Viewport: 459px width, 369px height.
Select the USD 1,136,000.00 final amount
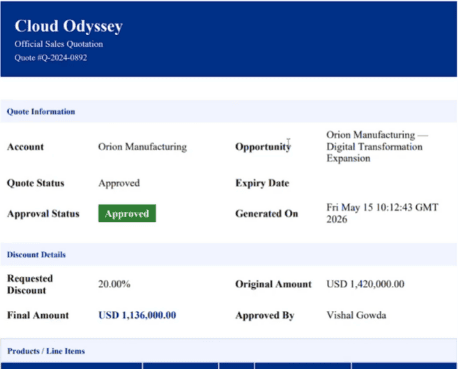pos(137,315)
